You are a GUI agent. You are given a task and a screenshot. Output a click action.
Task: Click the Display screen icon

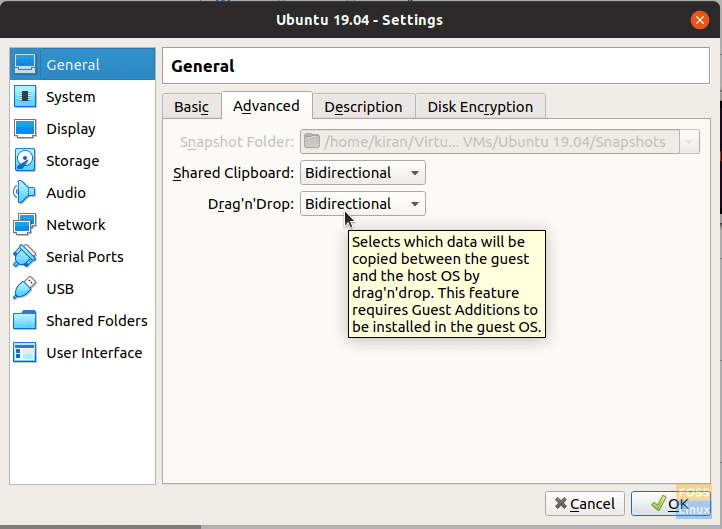click(25, 128)
